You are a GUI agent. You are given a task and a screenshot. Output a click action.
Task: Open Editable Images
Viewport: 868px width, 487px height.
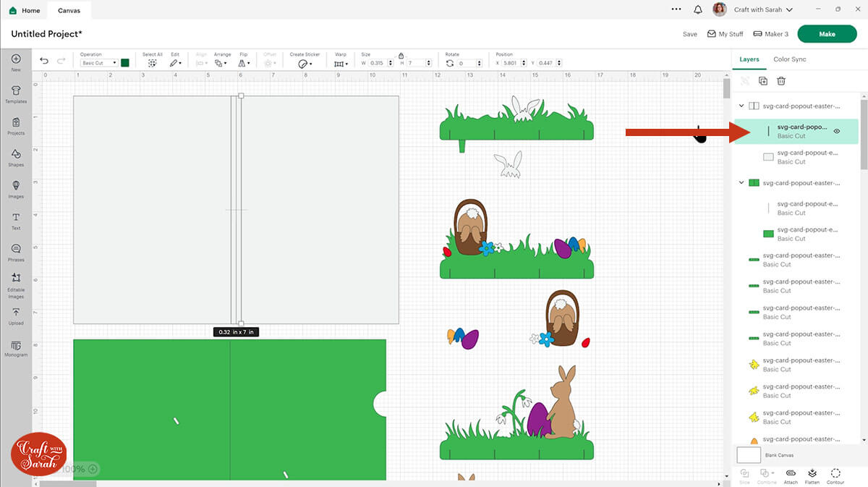tap(16, 287)
